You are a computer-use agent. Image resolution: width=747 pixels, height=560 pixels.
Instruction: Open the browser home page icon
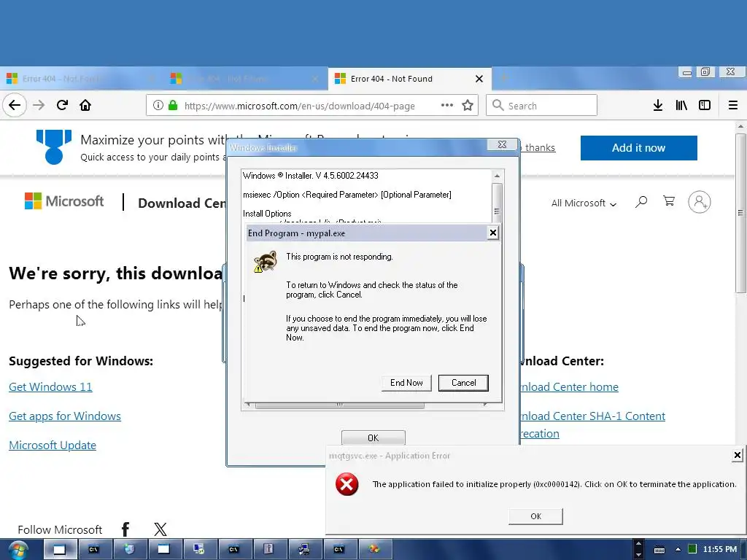tap(85, 105)
